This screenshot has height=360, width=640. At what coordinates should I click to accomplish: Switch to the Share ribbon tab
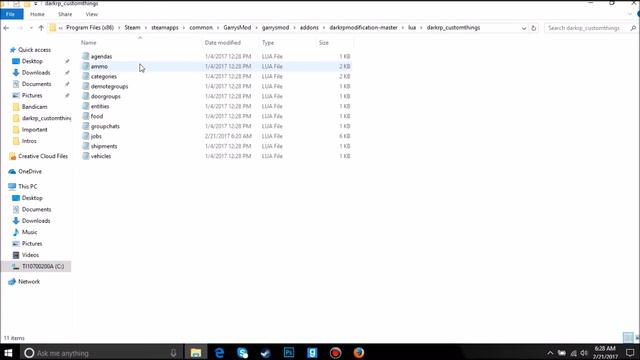click(65, 14)
